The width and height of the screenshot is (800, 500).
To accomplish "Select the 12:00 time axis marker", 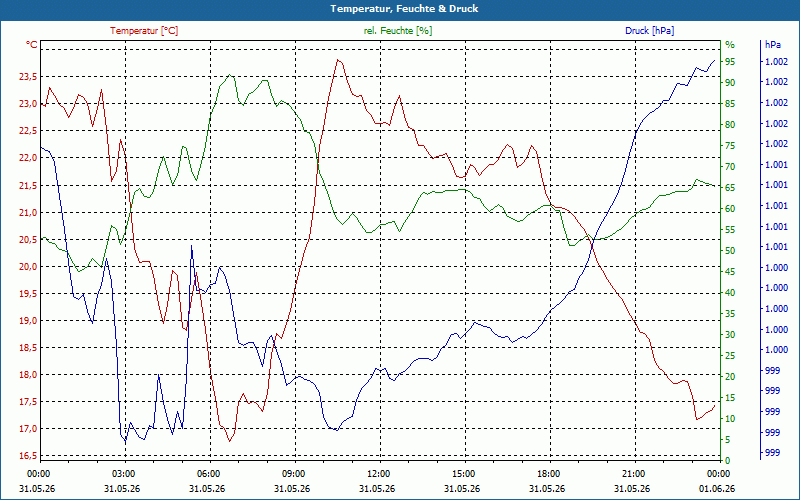I will [379, 473].
